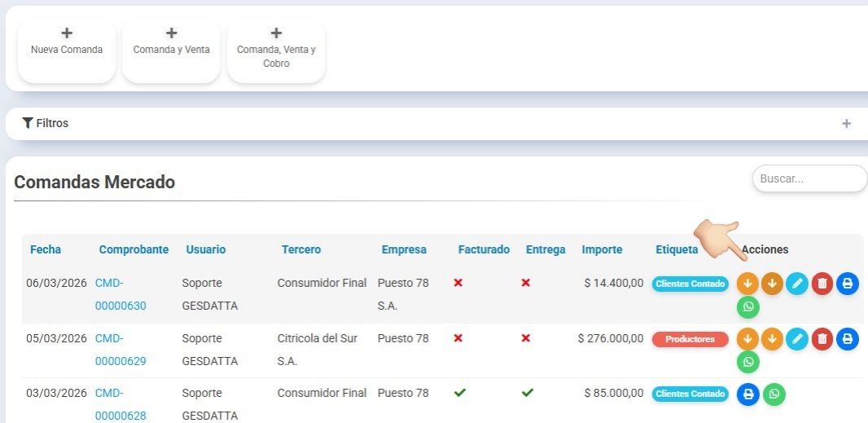Send CMD-00000630 via the WhatsApp icon
The image size is (868, 423).
click(748, 308)
